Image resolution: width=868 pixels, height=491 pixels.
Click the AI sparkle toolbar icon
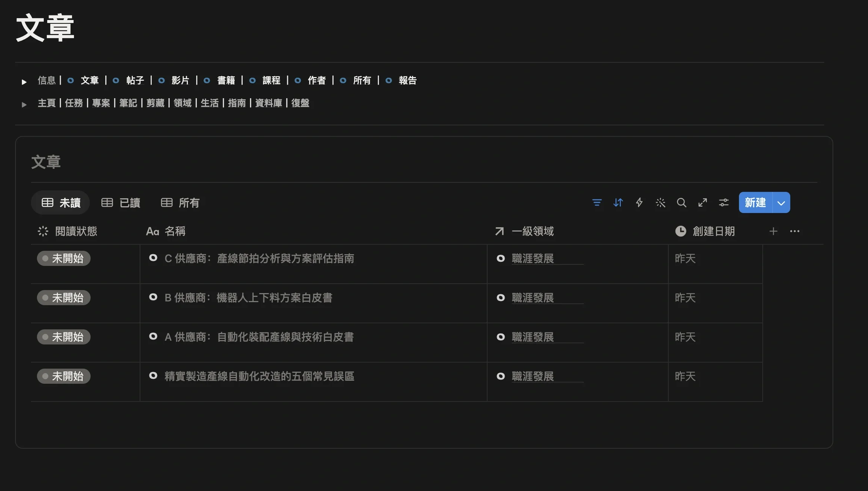click(660, 203)
